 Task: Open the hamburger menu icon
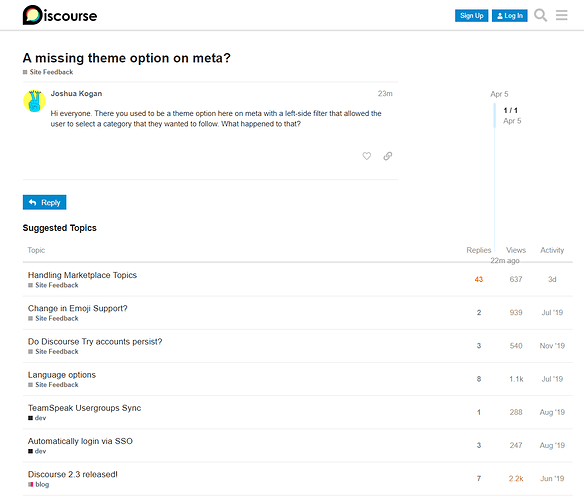tap(561, 15)
